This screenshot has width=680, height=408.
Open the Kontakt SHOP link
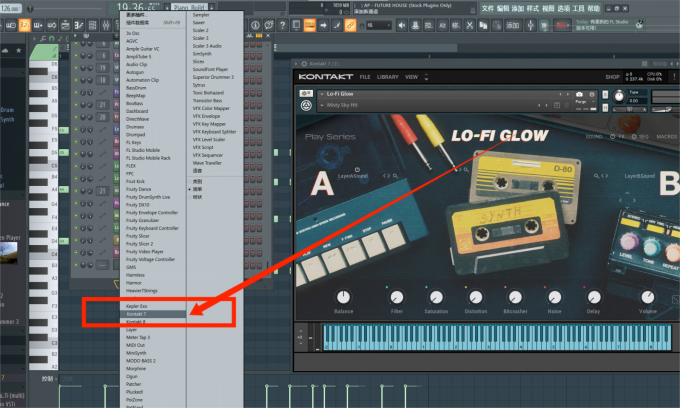coord(612,77)
